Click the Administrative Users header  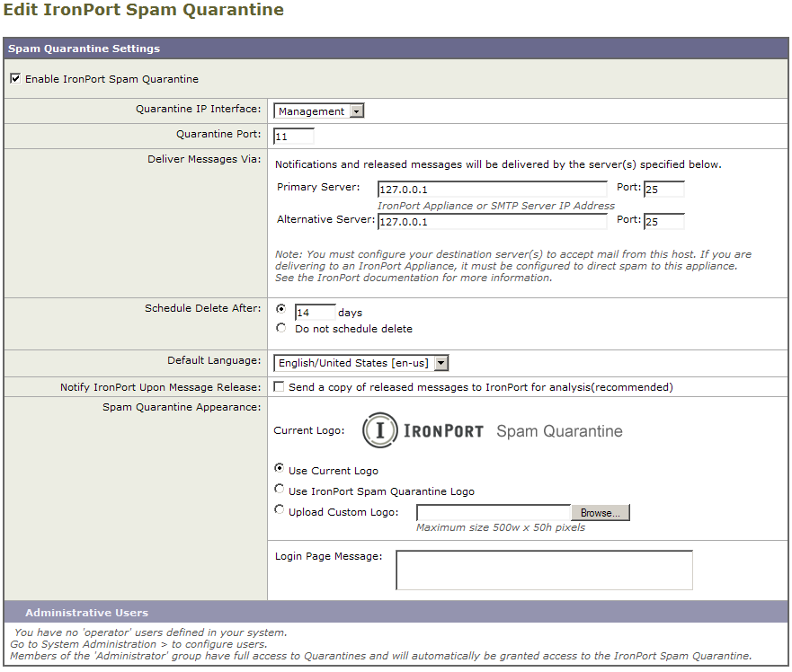pos(396,612)
